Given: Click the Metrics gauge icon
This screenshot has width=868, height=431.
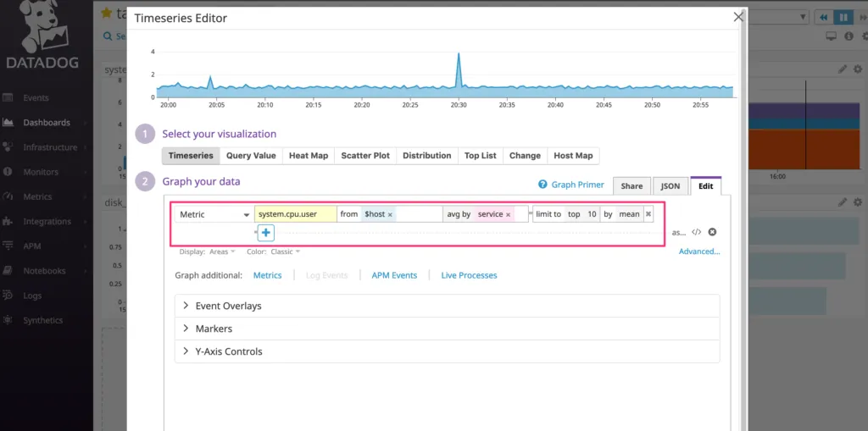Looking at the screenshot, I should pos(8,196).
